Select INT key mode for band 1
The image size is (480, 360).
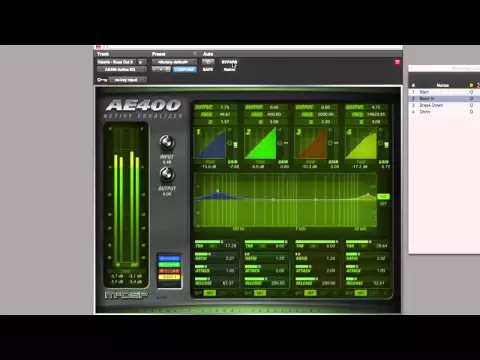[x=210, y=293]
